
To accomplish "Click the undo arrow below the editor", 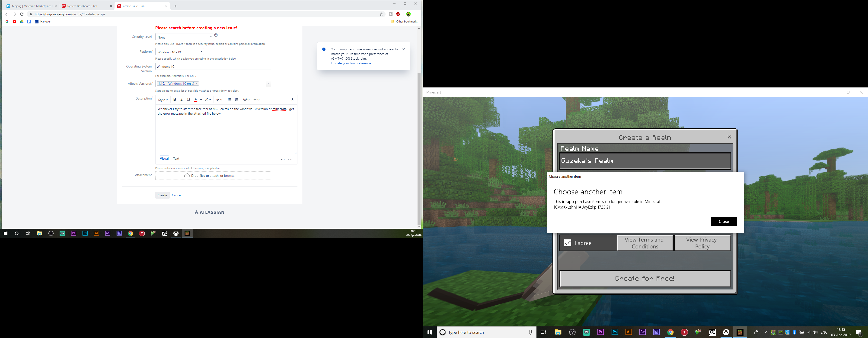I will click(x=283, y=159).
